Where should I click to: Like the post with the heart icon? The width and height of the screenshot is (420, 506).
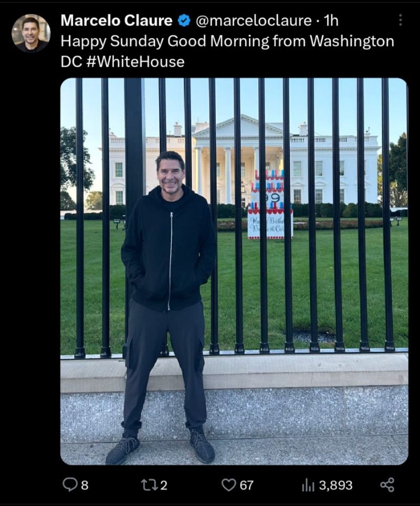pyautogui.click(x=228, y=484)
